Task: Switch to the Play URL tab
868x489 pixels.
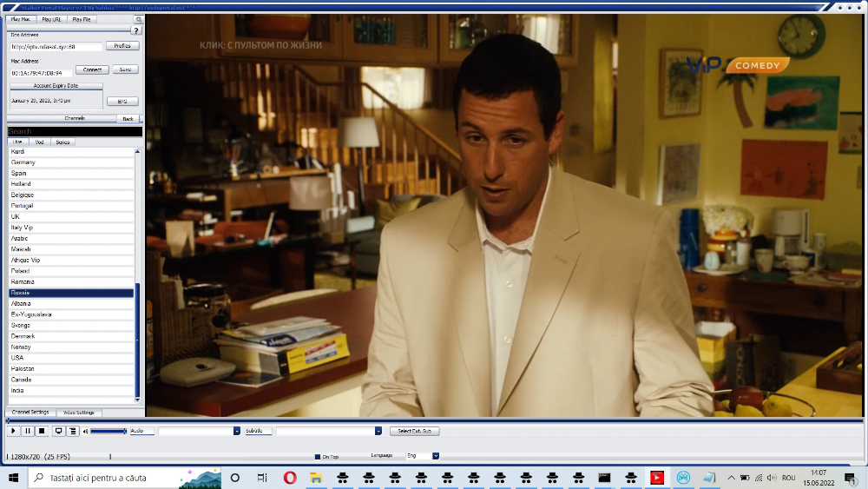Action: (52, 19)
